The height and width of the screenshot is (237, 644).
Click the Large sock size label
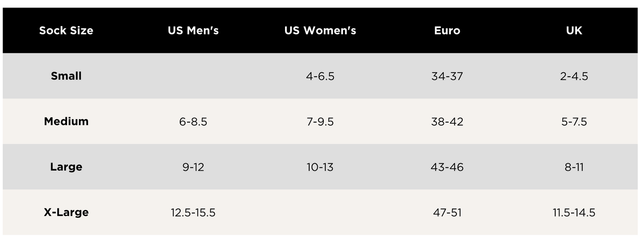click(66, 167)
